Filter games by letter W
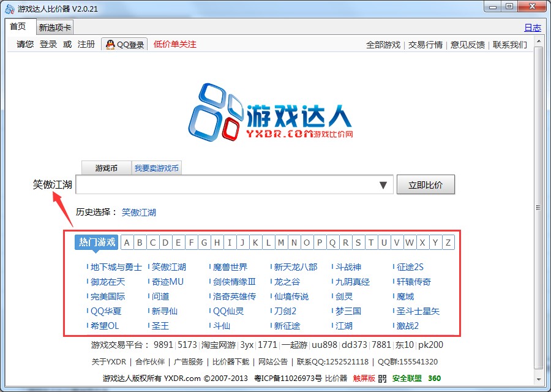Screen dimensions: 551x392 (410, 243)
